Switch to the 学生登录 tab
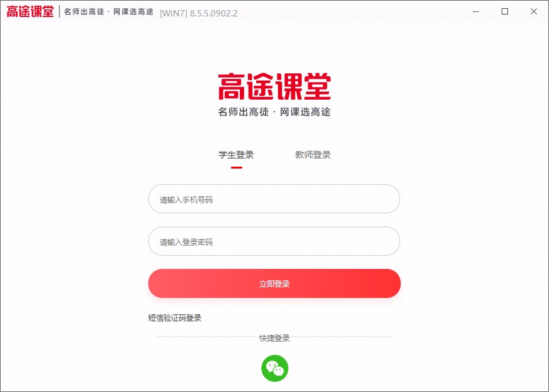The width and height of the screenshot is (549, 392). 237,155
